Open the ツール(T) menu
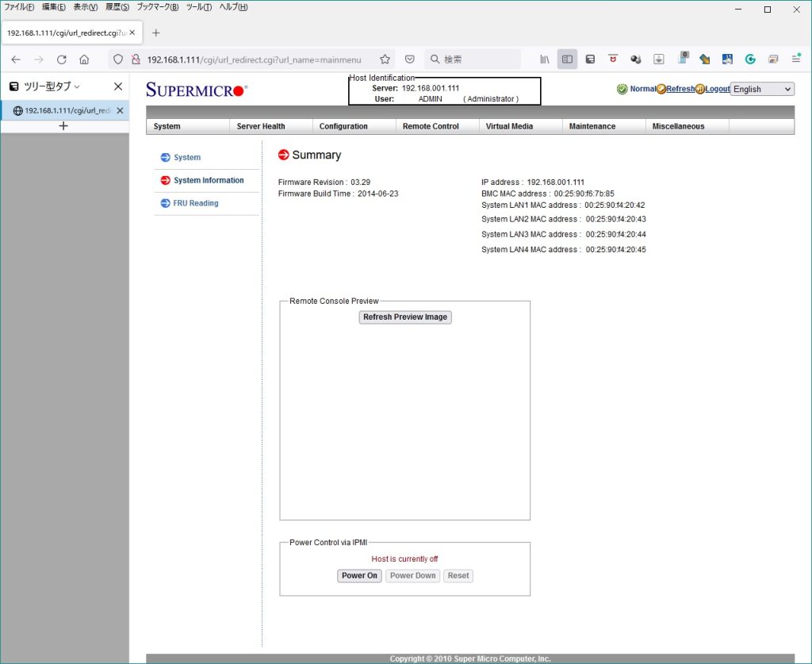This screenshot has height=664, width=812. click(x=199, y=7)
